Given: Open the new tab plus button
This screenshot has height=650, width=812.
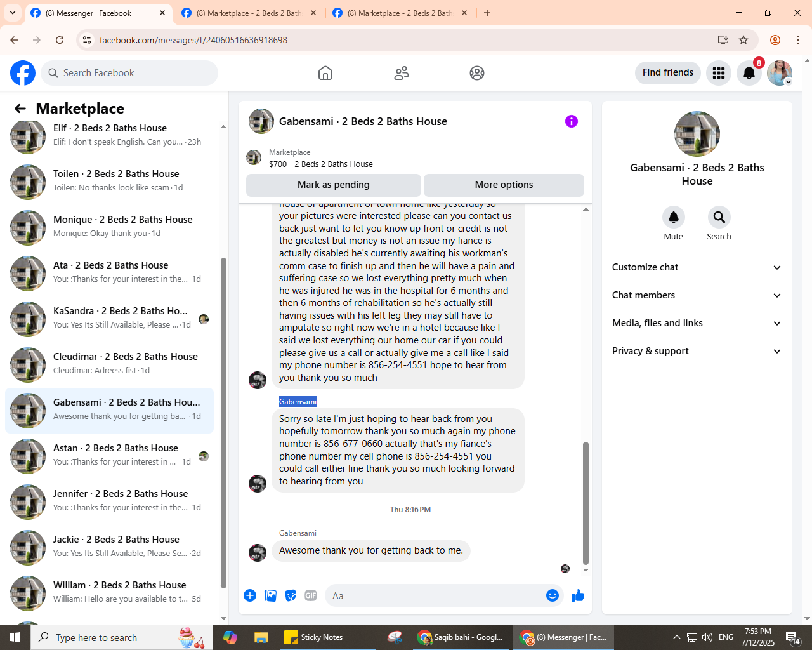Looking at the screenshot, I should (487, 13).
